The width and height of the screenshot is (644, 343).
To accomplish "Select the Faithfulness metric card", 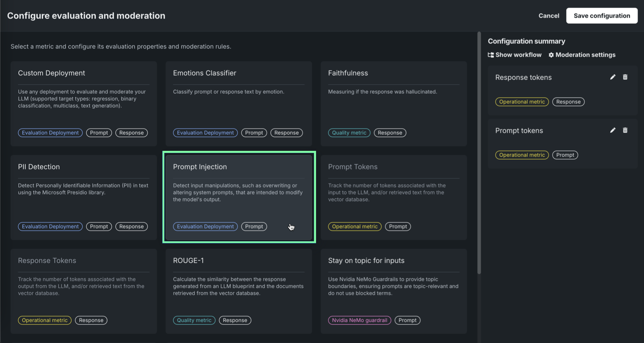I will 394,103.
